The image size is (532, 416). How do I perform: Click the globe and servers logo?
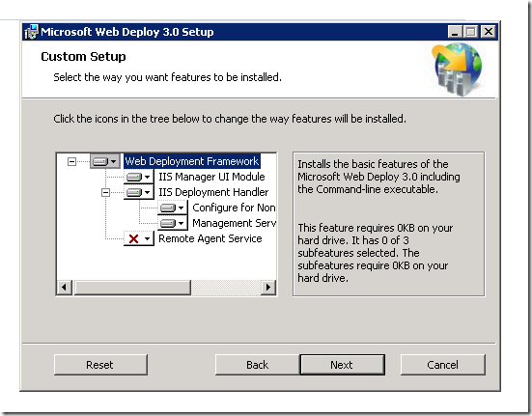click(458, 69)
